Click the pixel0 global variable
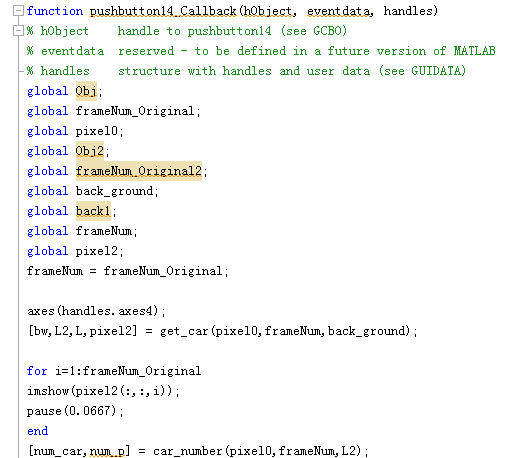521x458 pixels. [x=96, y=131]
